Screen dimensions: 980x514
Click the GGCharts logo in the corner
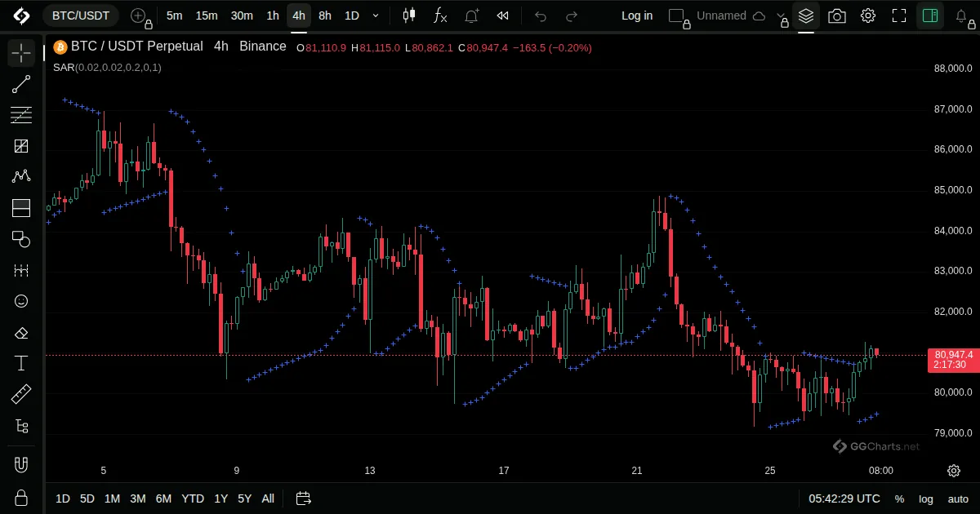[21, 16]
